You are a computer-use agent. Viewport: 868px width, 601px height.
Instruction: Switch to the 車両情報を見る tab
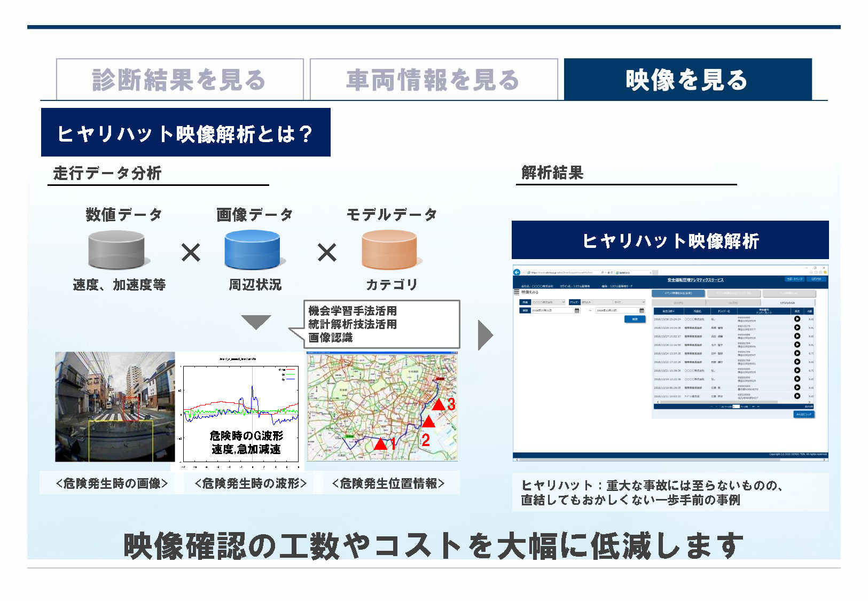433,80
